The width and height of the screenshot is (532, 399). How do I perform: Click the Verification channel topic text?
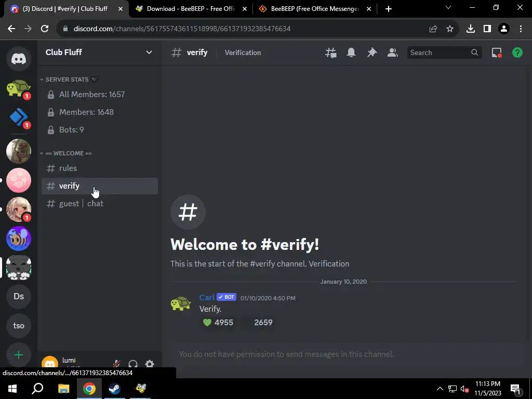[x=243, y=52]
